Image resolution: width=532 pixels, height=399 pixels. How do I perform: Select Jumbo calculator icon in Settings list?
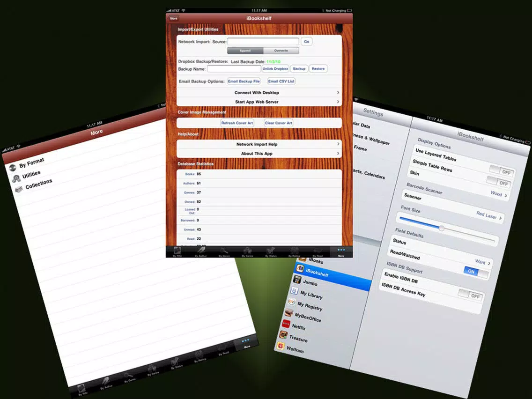[x=297, y=280]
